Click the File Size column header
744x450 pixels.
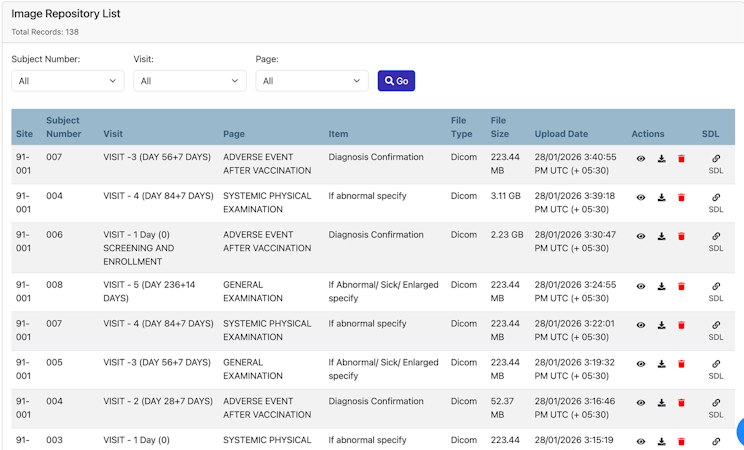pos(500,127)
